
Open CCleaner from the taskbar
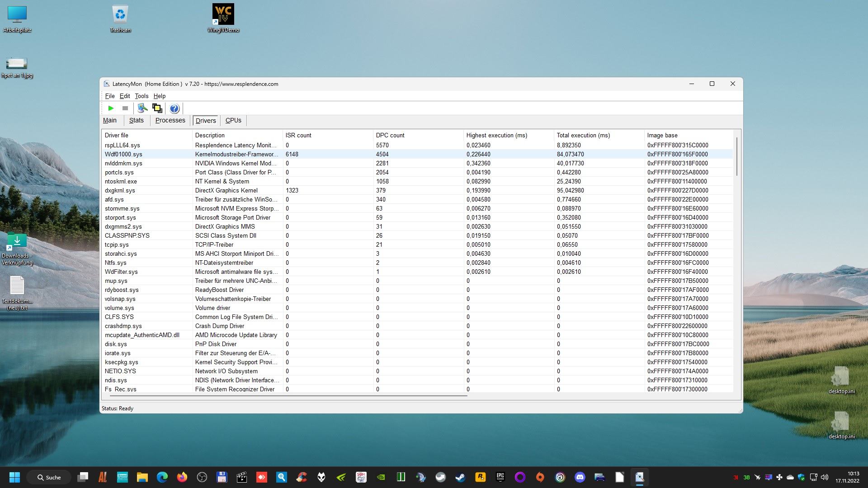coord(302,477)
